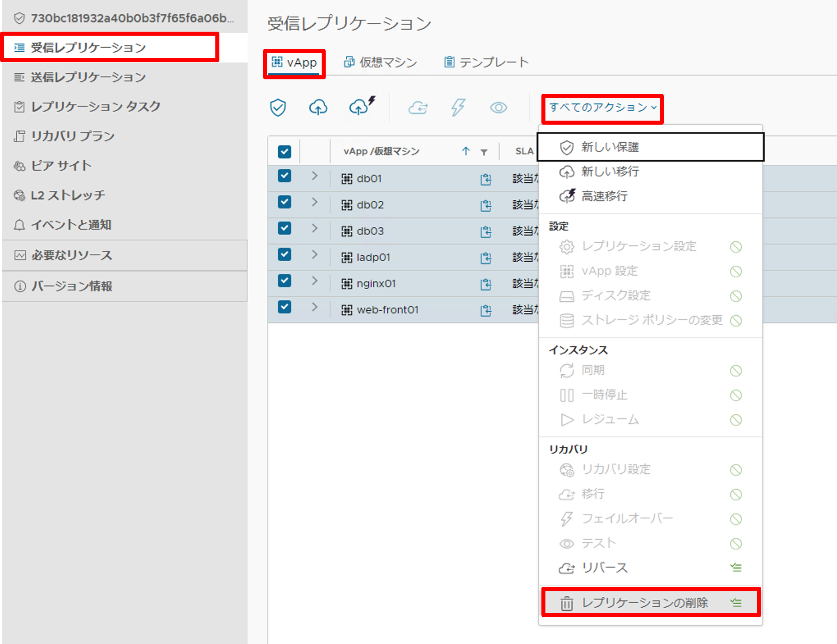
Task: Click the replication icon next to db01
Action: (x=486, y=179)
